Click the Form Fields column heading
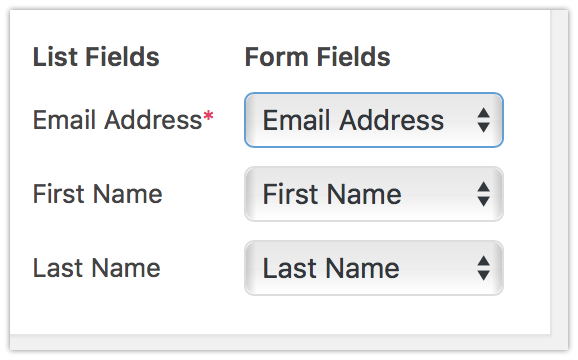The height and width of the screenshot is (360, 578). pos(317,57)
